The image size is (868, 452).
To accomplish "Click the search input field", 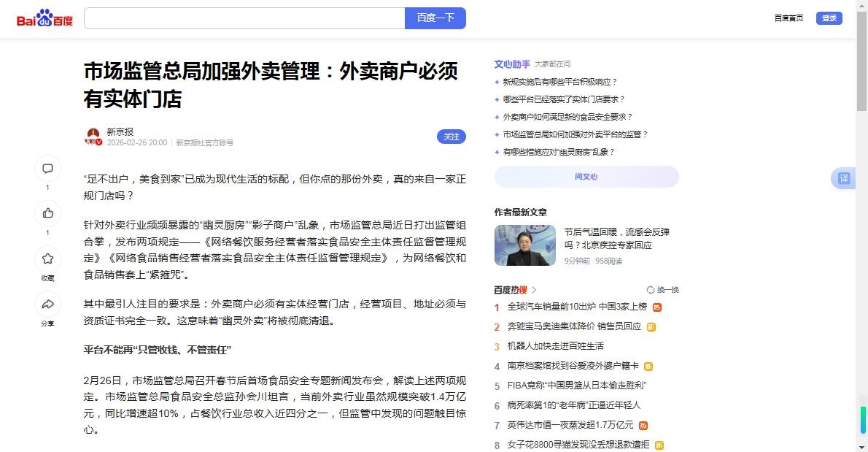I will click(x=244, y=18).
